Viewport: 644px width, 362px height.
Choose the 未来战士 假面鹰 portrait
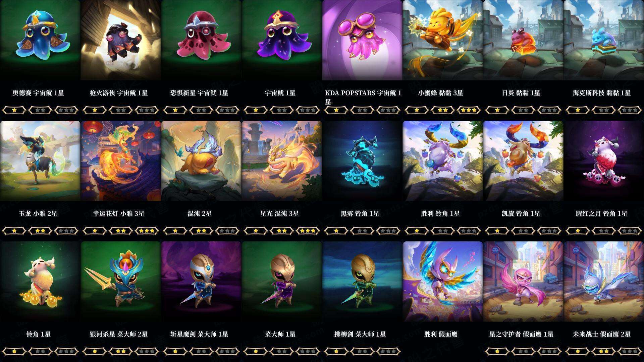(604, 282)
